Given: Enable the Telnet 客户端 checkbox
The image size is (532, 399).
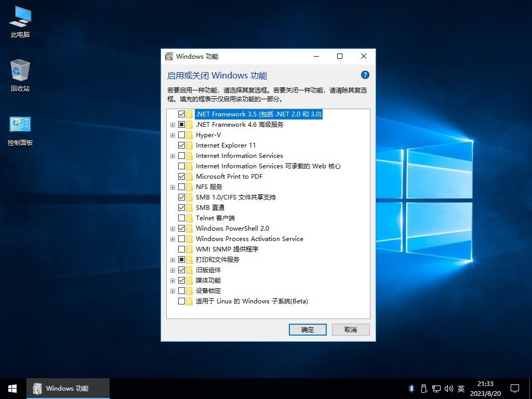Looking at the screenshot, I should pos(181,218).
